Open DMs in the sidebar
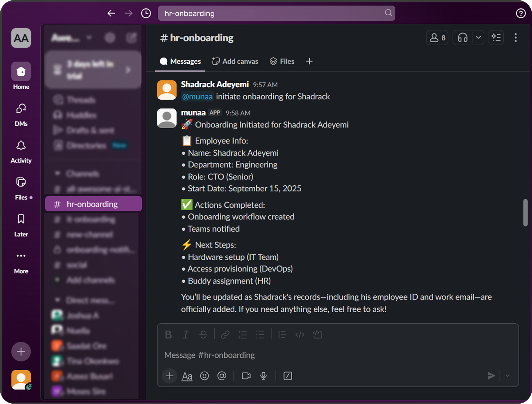This screenshot has width=532, height=404. [21, 114]
